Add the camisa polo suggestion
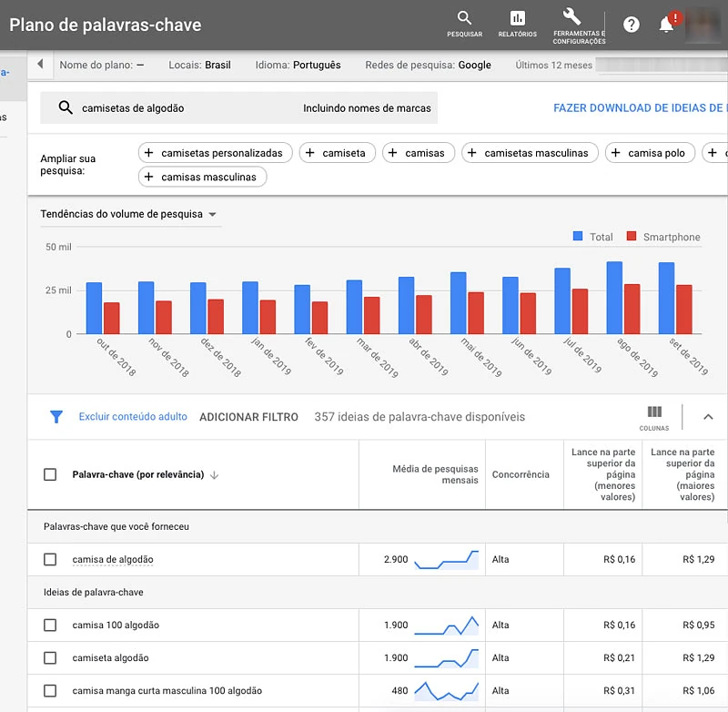This screenshot has width=728, height=712. click(650, 153)
